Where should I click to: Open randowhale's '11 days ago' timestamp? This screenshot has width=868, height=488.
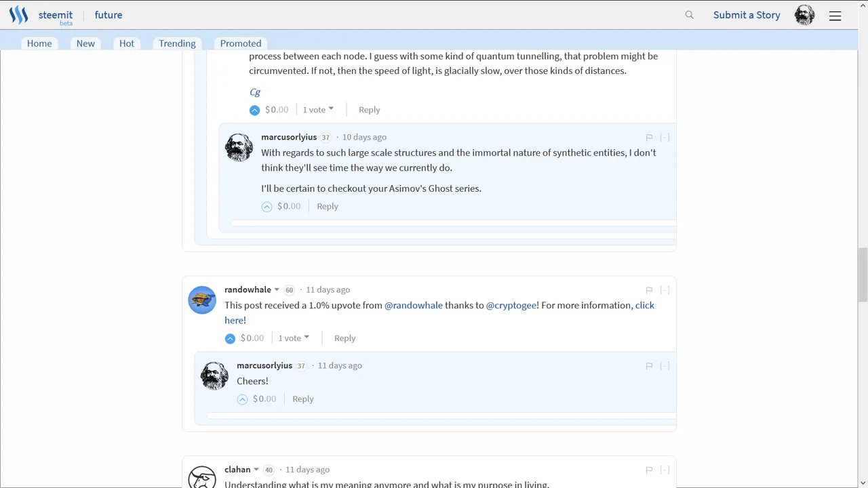click(328, 289)
